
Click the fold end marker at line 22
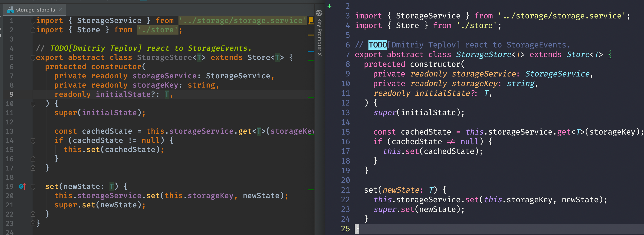point(33,214)
